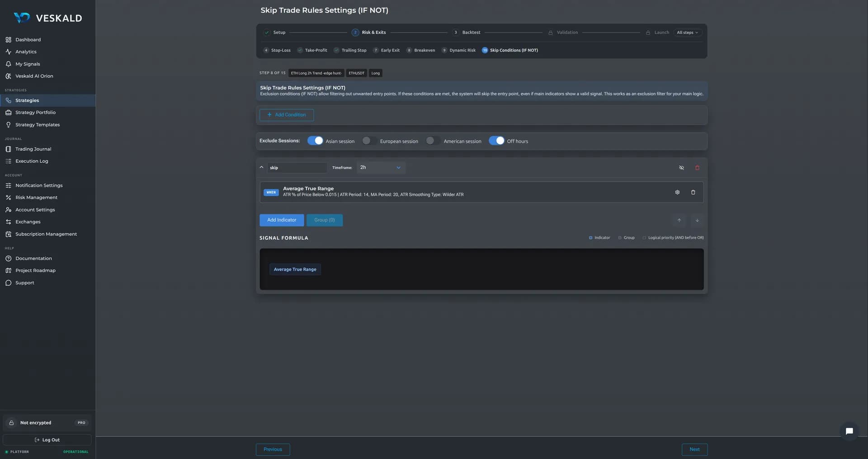Click the Trading Journal icon
The width and height of the screenshot is (868, 459).
tap(8, 149)
